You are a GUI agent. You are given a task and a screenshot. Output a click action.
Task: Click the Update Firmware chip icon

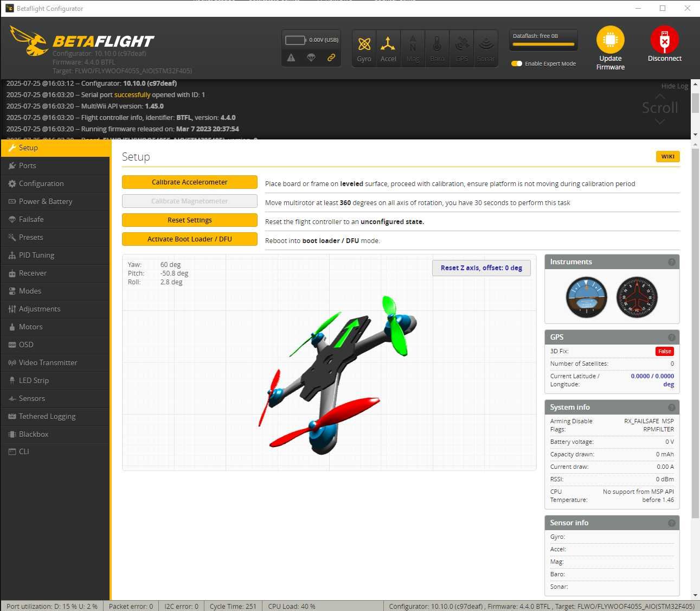click(x=611, y=40)
